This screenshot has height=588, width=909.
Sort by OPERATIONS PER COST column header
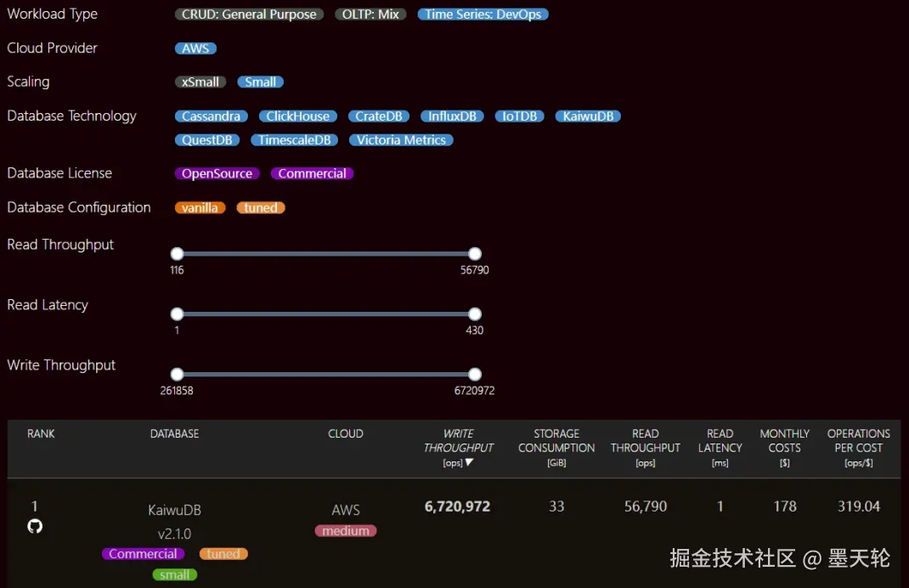tap(859, 448)
